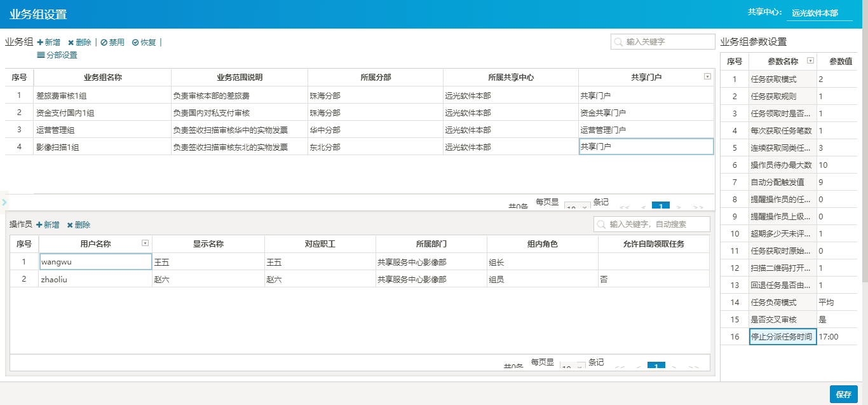Open 共享中心 selector showing 远光软件本部
The height and width of the screenshot is (405, 868).
pyautogui.click(x=819, y=13)
